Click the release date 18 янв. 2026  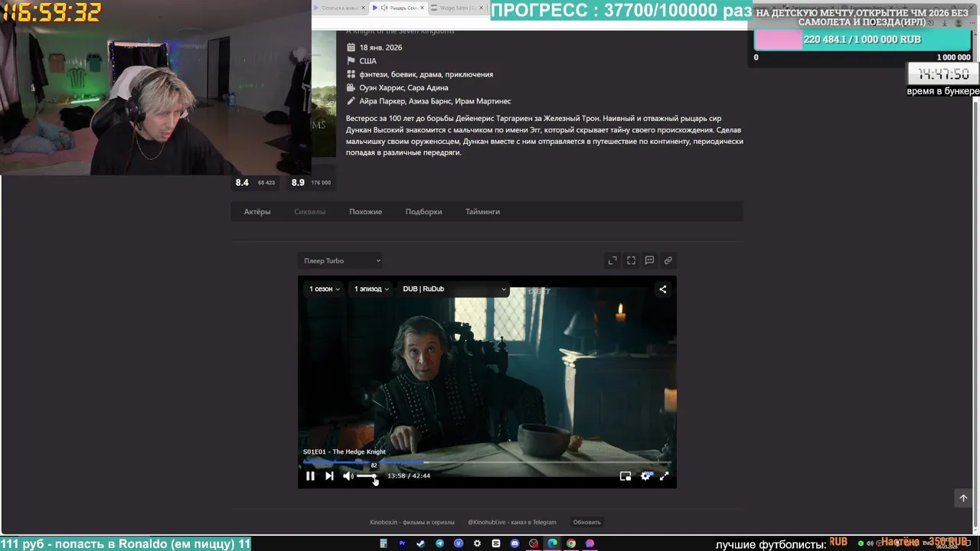point(381,47)
